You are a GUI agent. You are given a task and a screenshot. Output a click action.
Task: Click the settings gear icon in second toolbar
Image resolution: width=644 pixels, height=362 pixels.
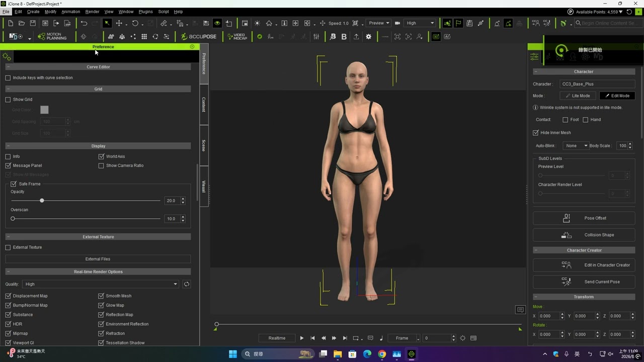tap(369, 37)
